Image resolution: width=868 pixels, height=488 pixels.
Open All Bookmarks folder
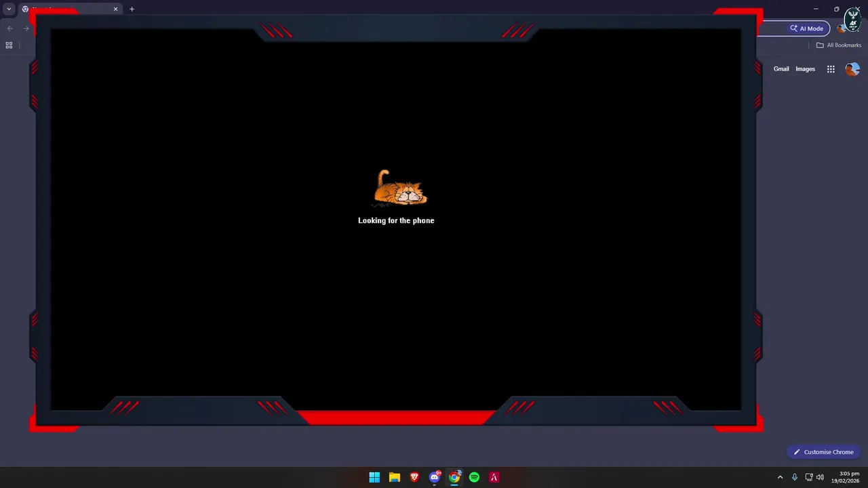coord(838,45)
